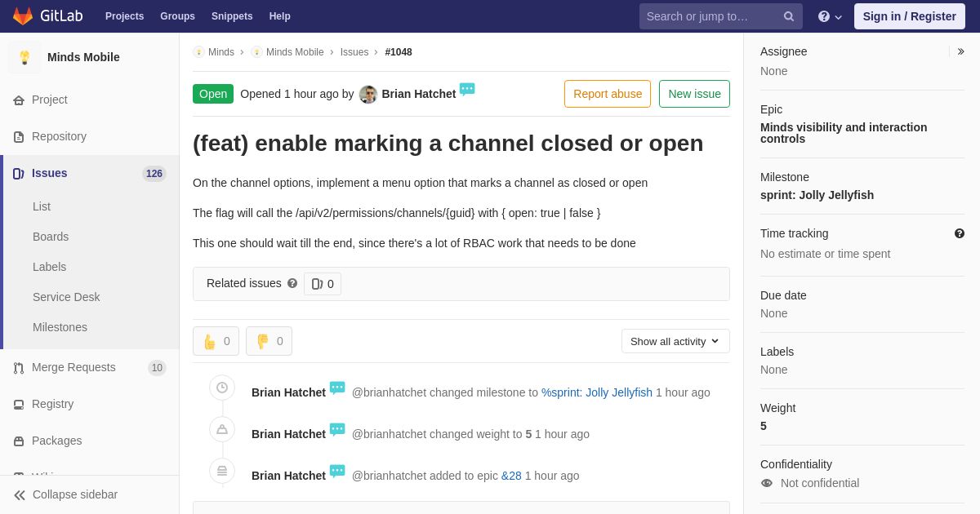Focus the Search or jump to field

click(x=720, y=16)
